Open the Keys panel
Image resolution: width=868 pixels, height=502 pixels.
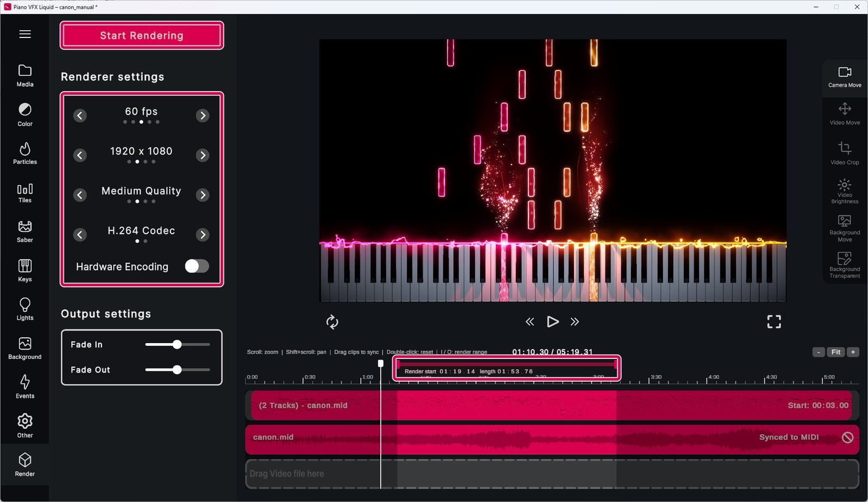[x=25, y=271]
